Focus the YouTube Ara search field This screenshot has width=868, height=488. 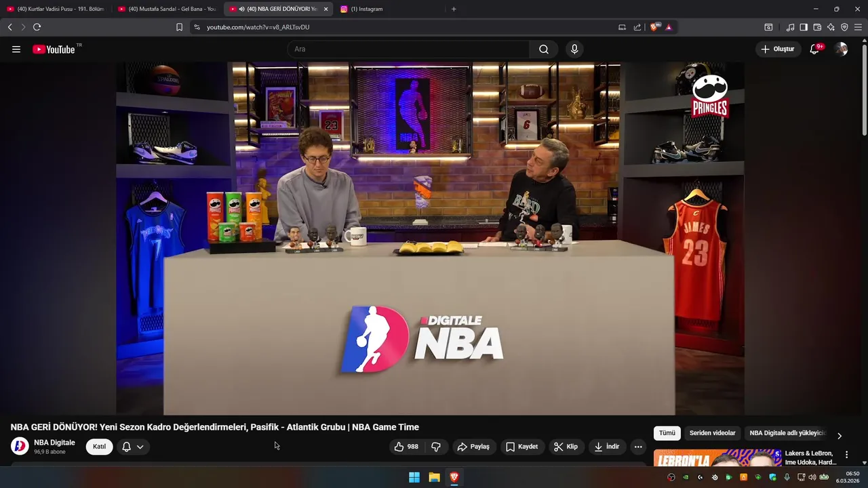[x=408, y=49]
